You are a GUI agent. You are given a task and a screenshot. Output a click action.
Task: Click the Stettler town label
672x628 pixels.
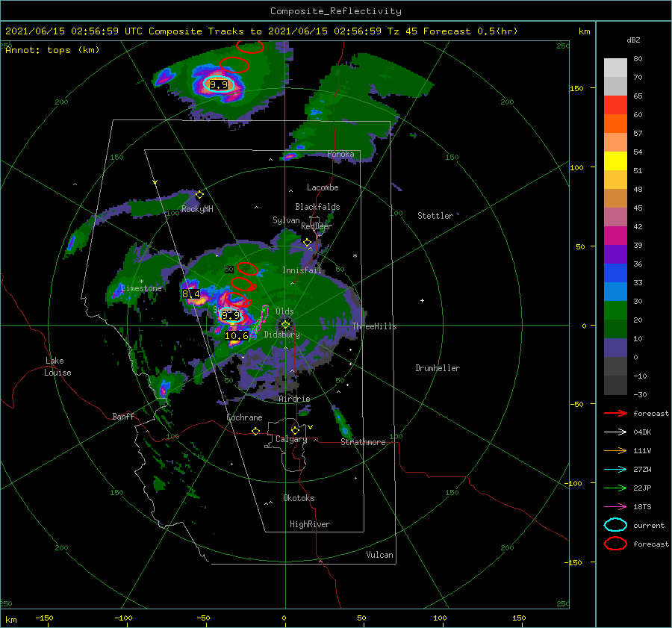435,216
